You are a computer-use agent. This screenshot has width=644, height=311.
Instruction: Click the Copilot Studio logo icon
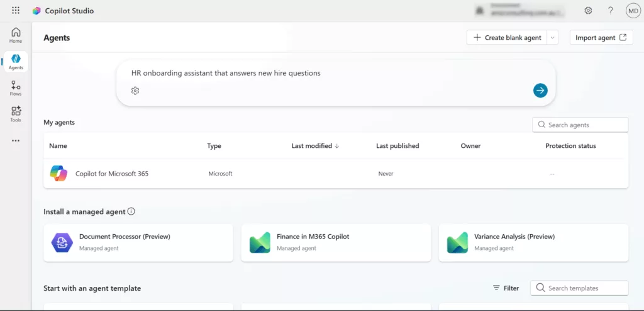click(36, 11)
